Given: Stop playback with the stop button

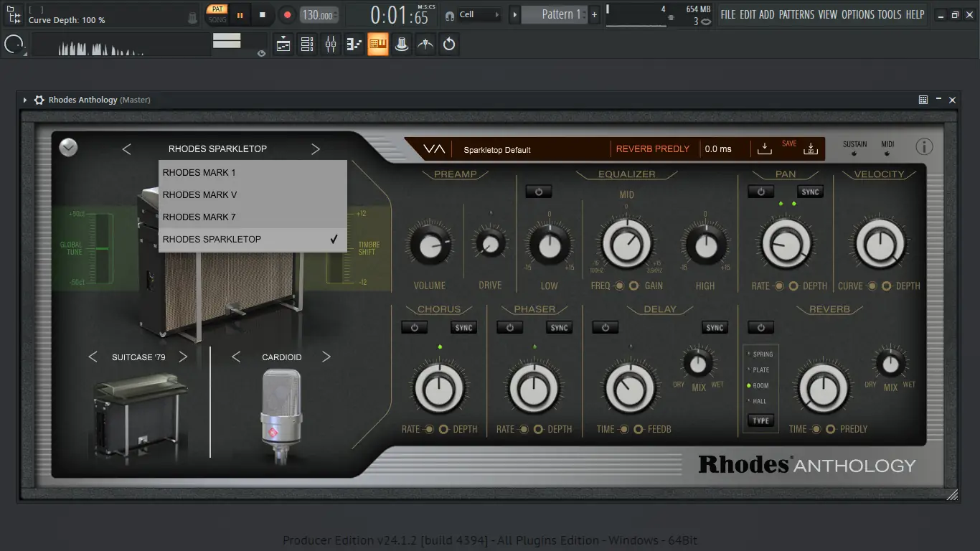Looking at the screenshot, I should tap(263, 14).
